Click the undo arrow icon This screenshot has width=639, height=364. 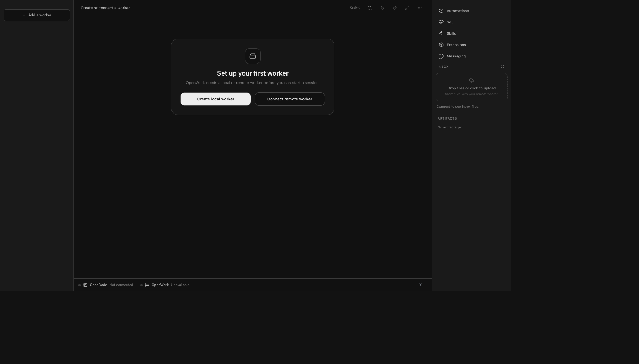(382, 8)
